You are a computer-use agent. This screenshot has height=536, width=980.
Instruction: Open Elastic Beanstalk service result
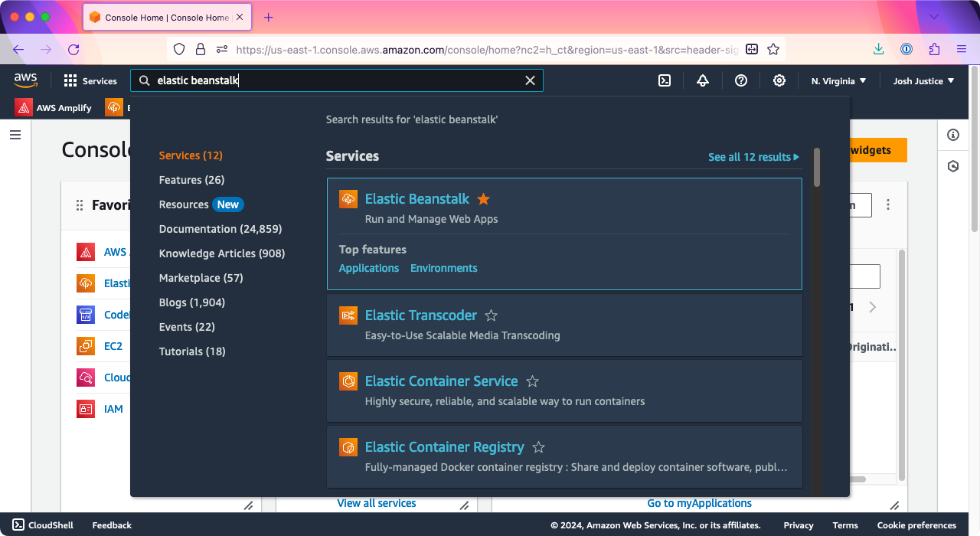coord(417,199)
